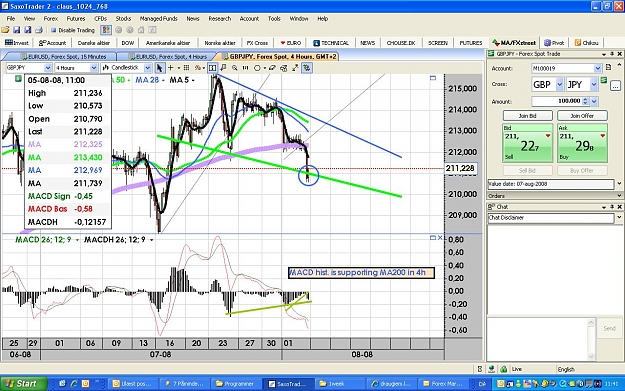Expand the Orders section
The image size is (625, 391).
pyautogui.click(x=619, y=196)
